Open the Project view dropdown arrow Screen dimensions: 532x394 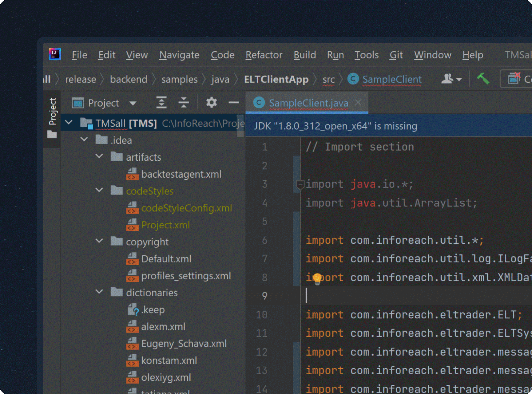pos(133,103)
